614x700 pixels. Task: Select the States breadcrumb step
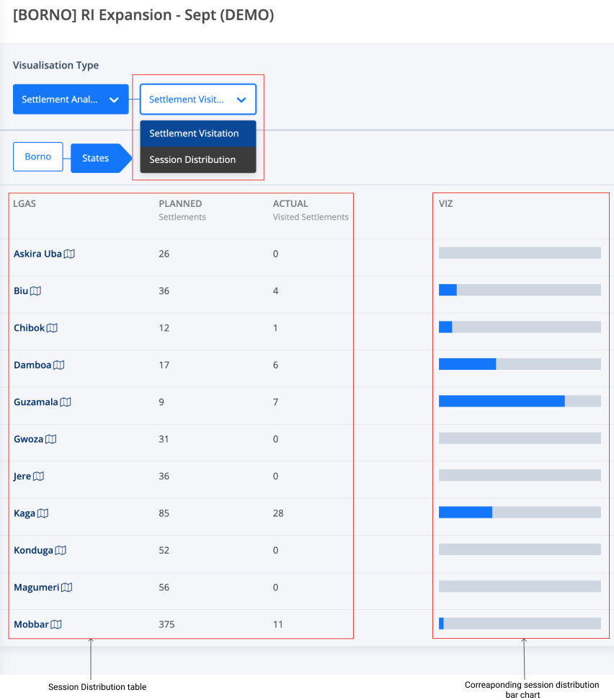click(101, 158)
